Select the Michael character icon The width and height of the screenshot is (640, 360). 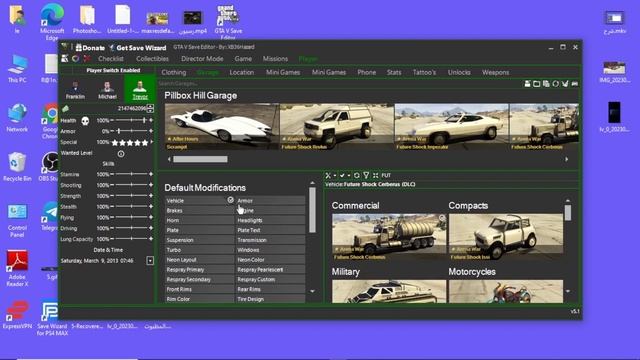107,90
